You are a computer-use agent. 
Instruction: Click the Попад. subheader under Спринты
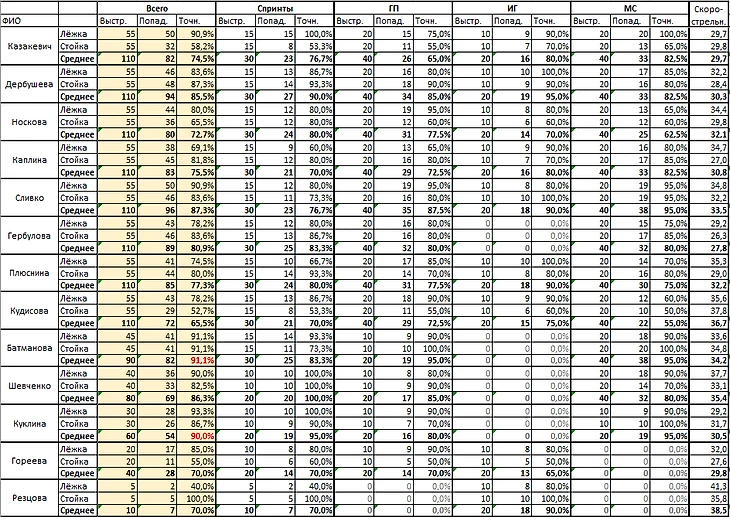tap(275, 21)
